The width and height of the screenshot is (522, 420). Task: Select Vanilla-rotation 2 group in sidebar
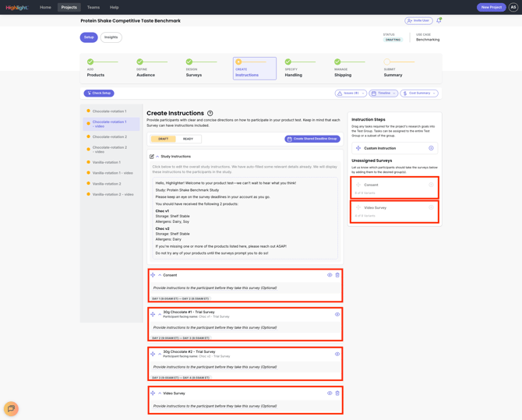(111, 184)
